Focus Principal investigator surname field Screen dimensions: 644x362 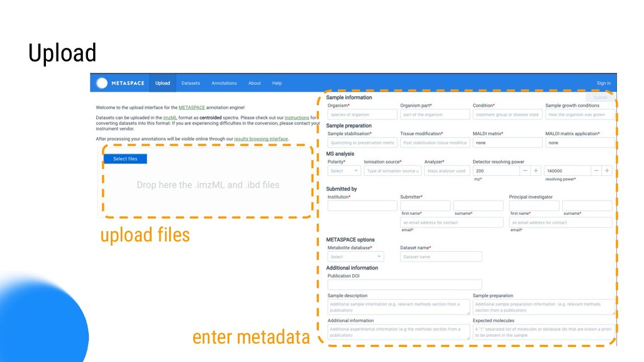pyautogui.click(x=587, y=206)
